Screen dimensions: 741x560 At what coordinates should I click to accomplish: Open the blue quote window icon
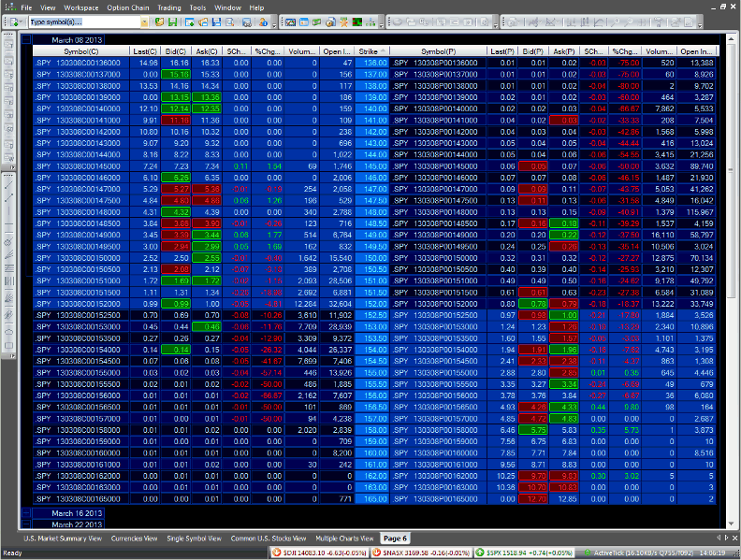point(304,22)
